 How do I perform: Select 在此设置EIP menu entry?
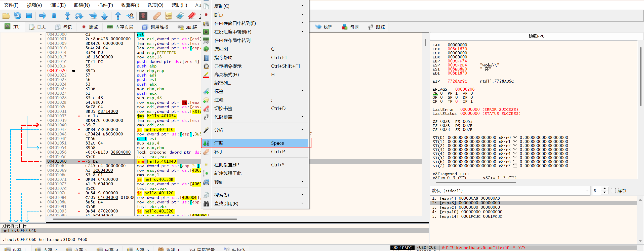point(256,165)
